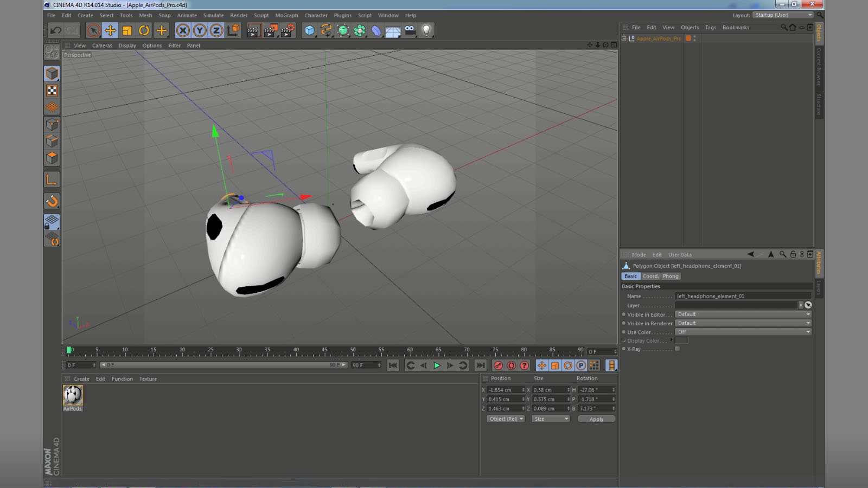Viewport: 868px width, 488px height.
Task: Open the spline tools icon
Action: [x=326, y=30]
